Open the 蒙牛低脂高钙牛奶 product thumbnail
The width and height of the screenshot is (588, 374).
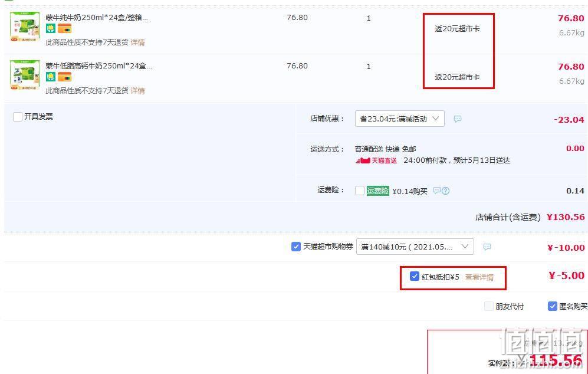[25, 75]
